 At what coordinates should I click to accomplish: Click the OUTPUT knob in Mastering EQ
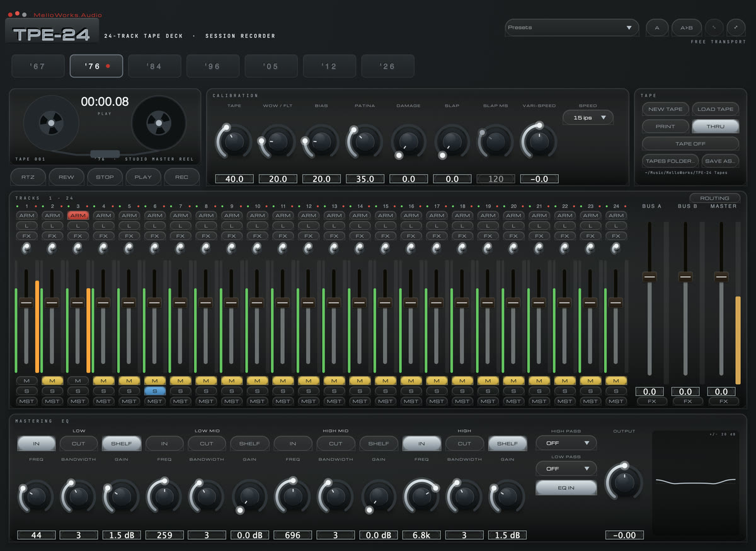624,483
